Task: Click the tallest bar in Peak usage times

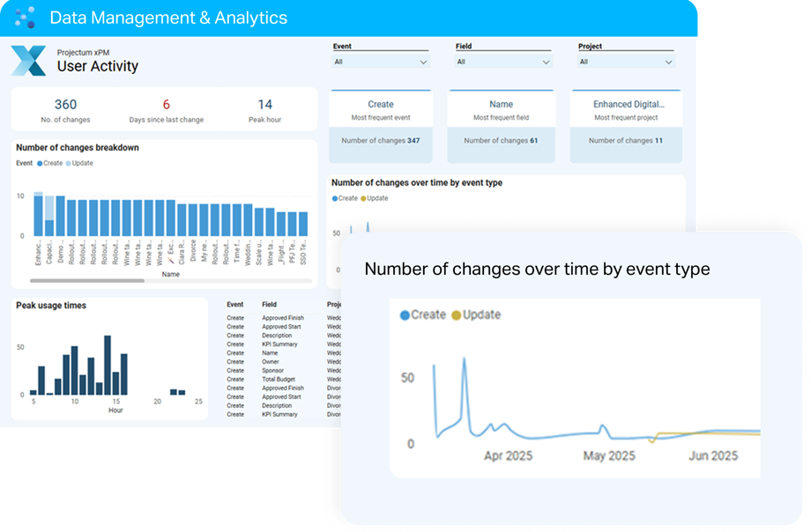Action: pos(108,366)
